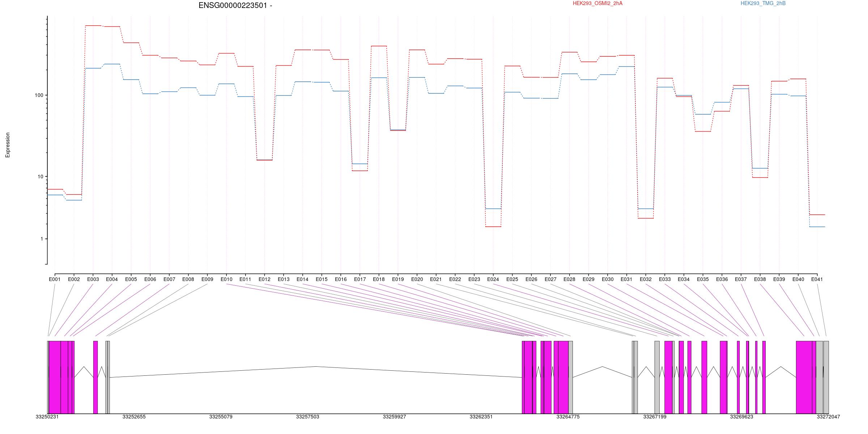The width and height of the screenshot is (868, 434).
Task: Click exon label E024
Action: (493, 279)
